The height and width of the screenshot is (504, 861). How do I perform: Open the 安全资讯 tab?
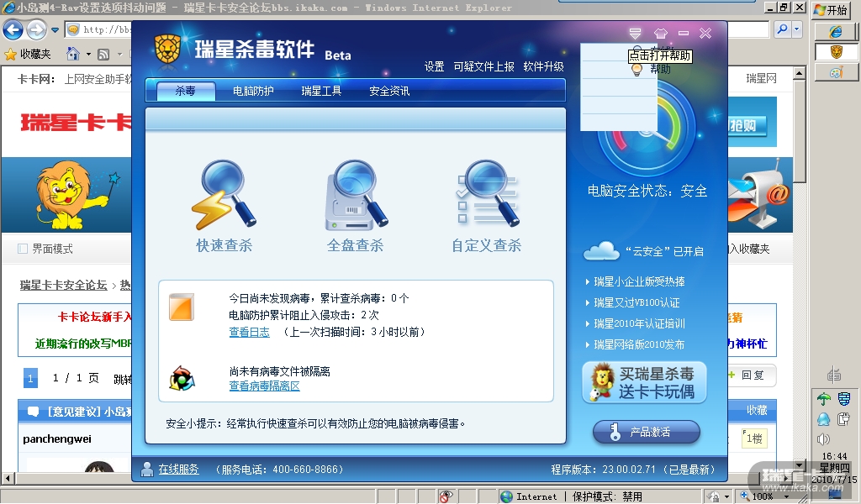coord(389,91)
